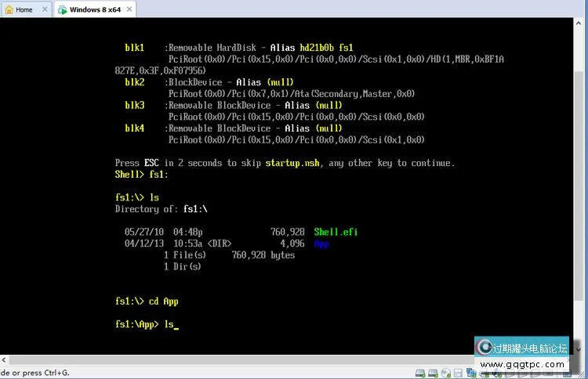This screenshot has width=588, height=379.
Task: Click the 'fs1:\> cd App' command line
Action: point(147,301)
